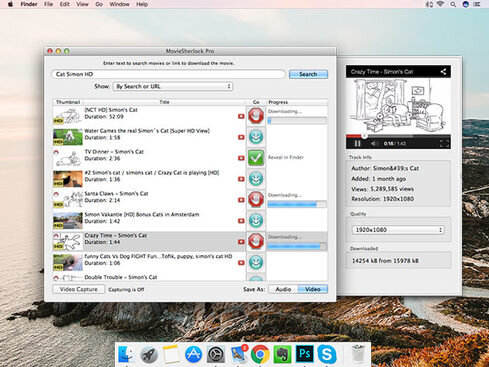This screenshot has height=367, width=489.
Task: Open Google Chrome from the Dock
Action: pos(260,354)
